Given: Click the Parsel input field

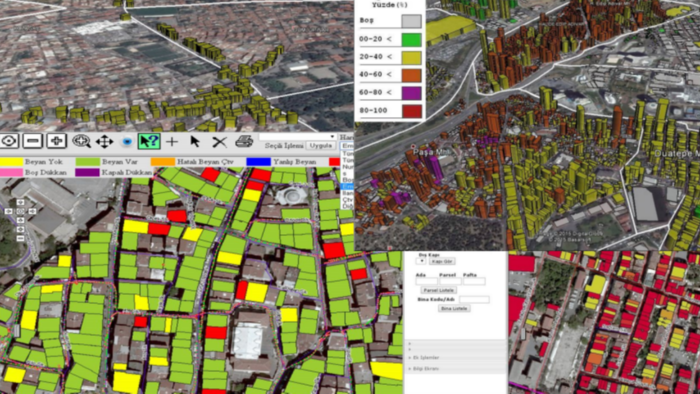Looking at the screenshot, I should pos(450,281).
